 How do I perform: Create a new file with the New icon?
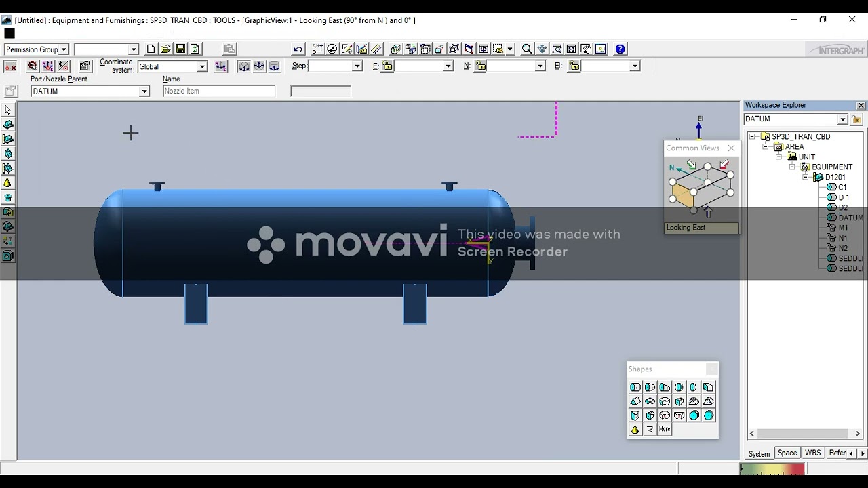point(151,49)
